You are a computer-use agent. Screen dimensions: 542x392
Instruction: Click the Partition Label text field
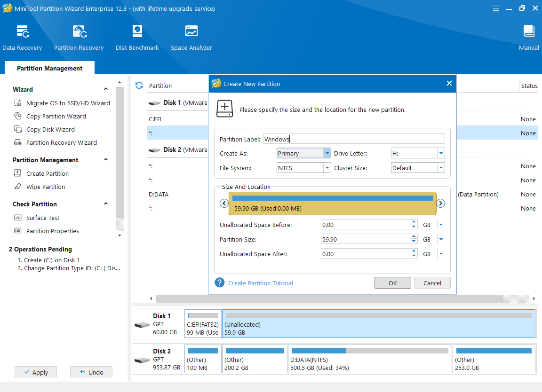point(353,139)
